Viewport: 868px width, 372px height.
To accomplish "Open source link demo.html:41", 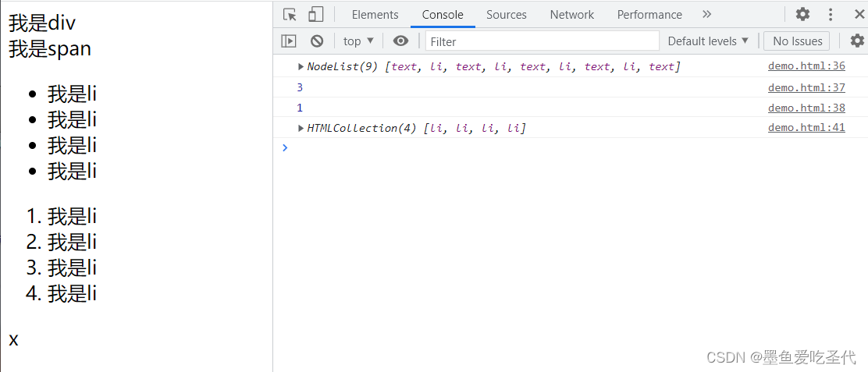I will tap(806, 128).
